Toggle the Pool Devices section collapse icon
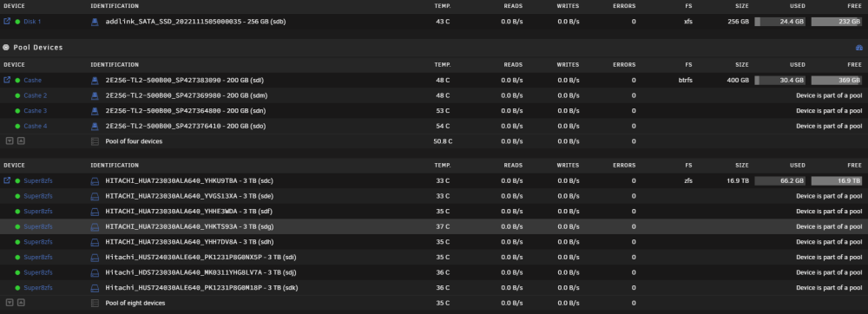Screen dimensions: 868x314 pos(6,48)
